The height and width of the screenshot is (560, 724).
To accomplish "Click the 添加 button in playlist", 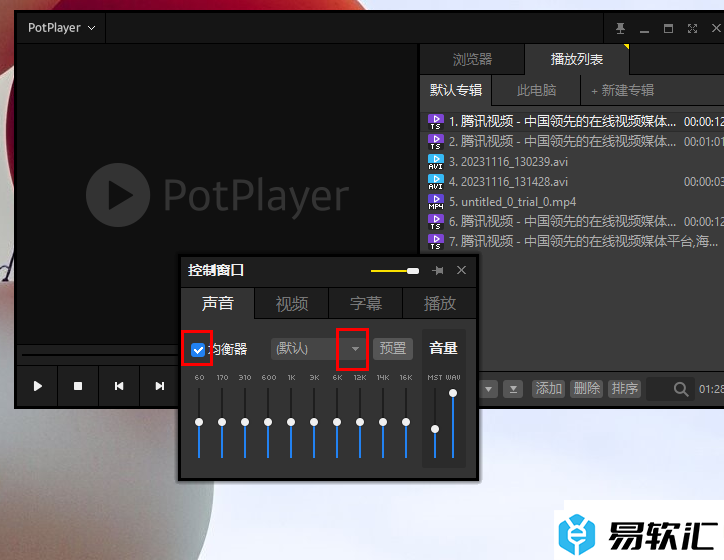I will pos(548,389).
